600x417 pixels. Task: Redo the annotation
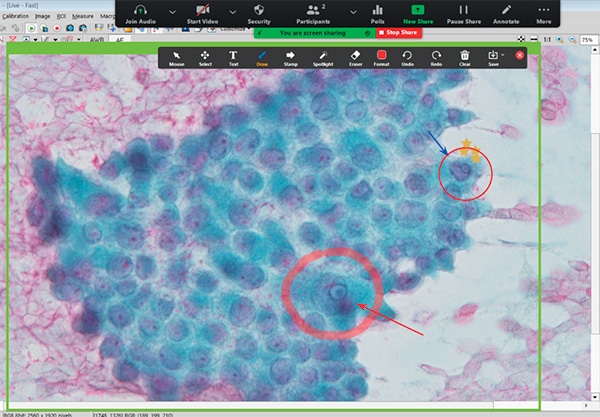437,57
